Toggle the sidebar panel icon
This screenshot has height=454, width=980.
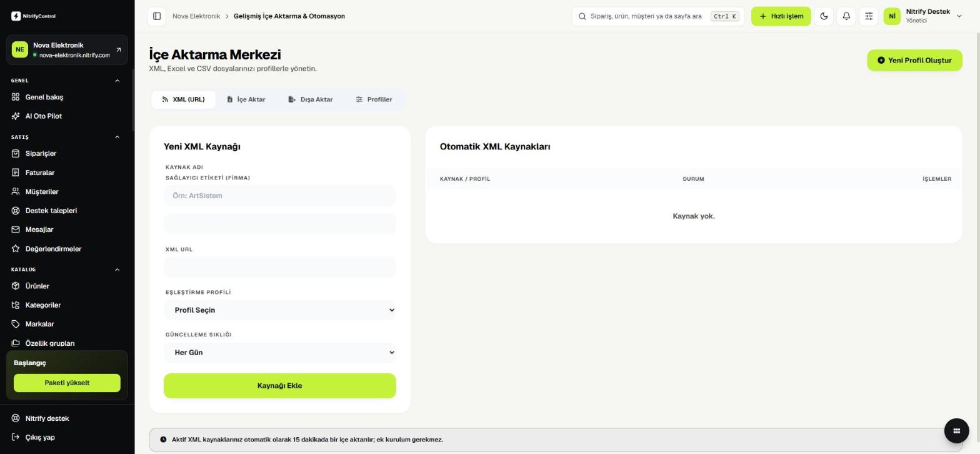157,16
